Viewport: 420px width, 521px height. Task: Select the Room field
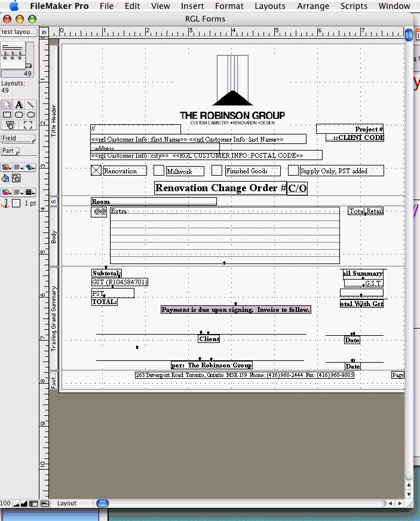(x=154, y=201)
